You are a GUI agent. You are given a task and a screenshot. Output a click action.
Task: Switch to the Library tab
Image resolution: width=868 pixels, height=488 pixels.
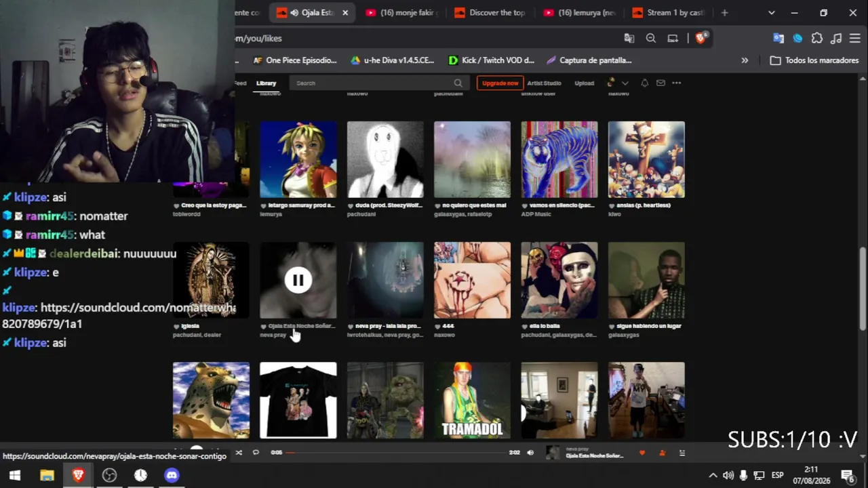coord(266,83)
